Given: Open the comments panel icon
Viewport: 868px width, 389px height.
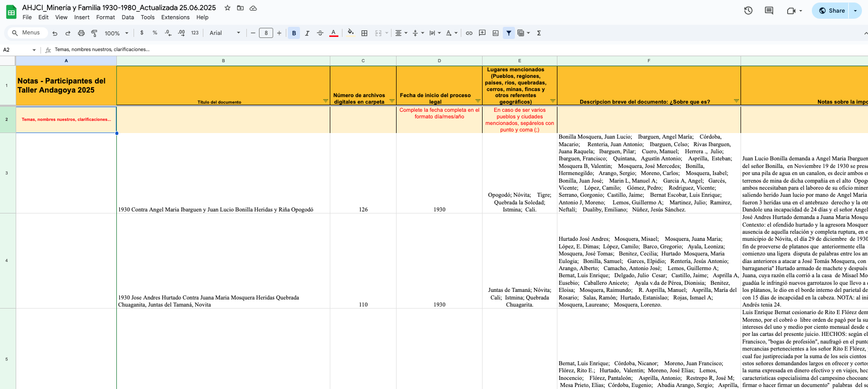Looking at the screenshot, I should (769, 11).
